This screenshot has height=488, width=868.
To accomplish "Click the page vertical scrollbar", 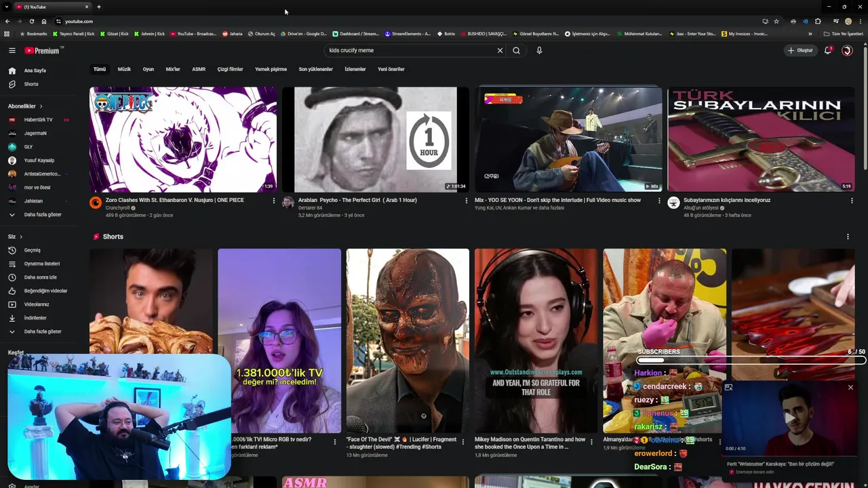I will (x=865, y=108).
